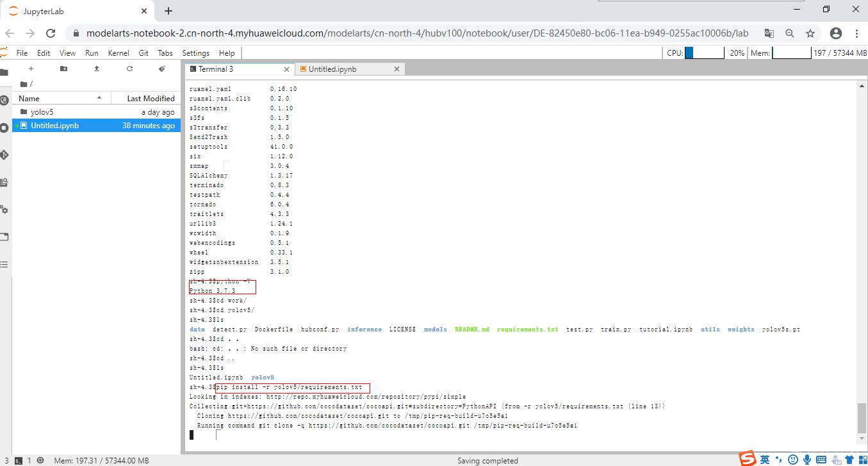
Task: Open the Property Inspector gears sidebar icon
Action: [3, 210]
